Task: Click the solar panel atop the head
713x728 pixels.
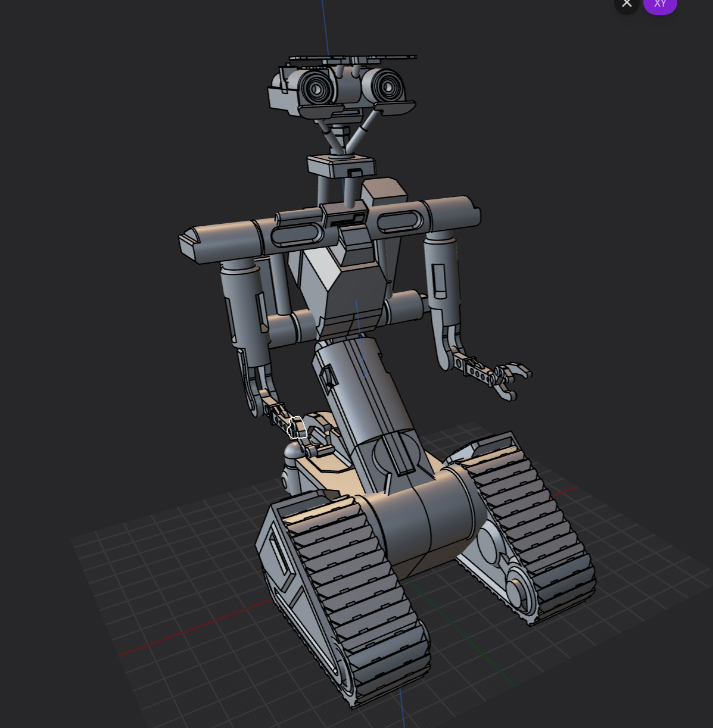Action: tap(351, 57)
